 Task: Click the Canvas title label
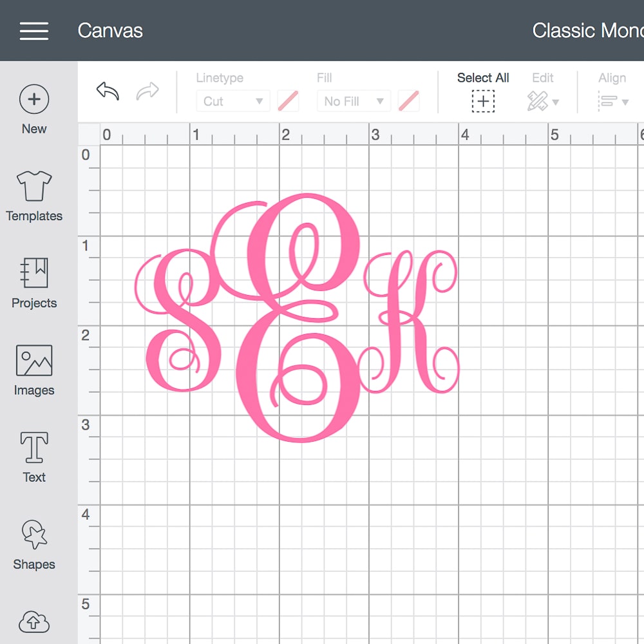tap(110, 31)
